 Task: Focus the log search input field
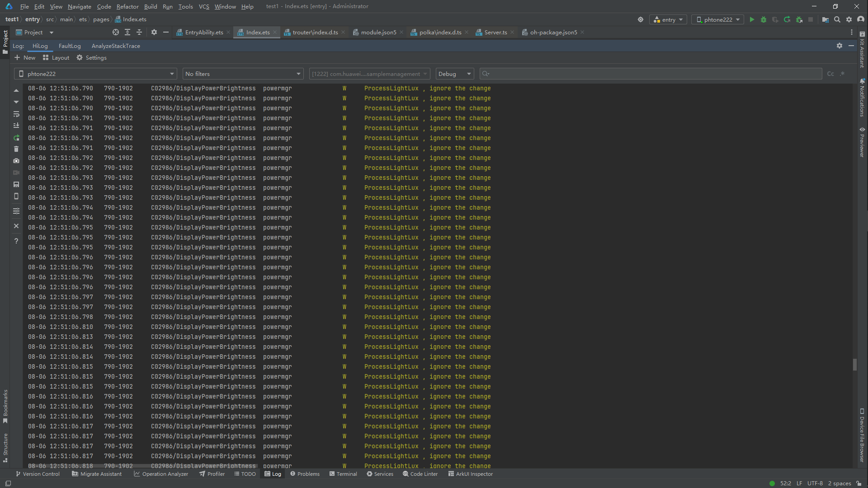(651, 74)
